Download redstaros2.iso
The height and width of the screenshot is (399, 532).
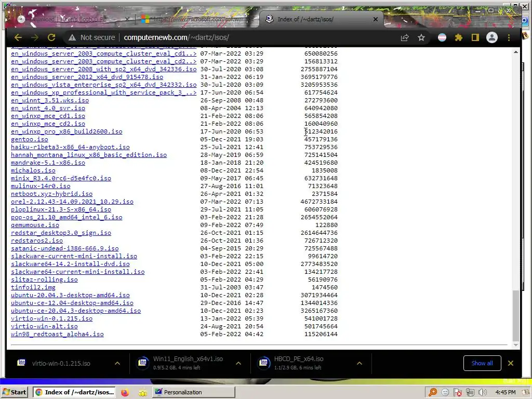pyautogui.click(x=37, y=241)
